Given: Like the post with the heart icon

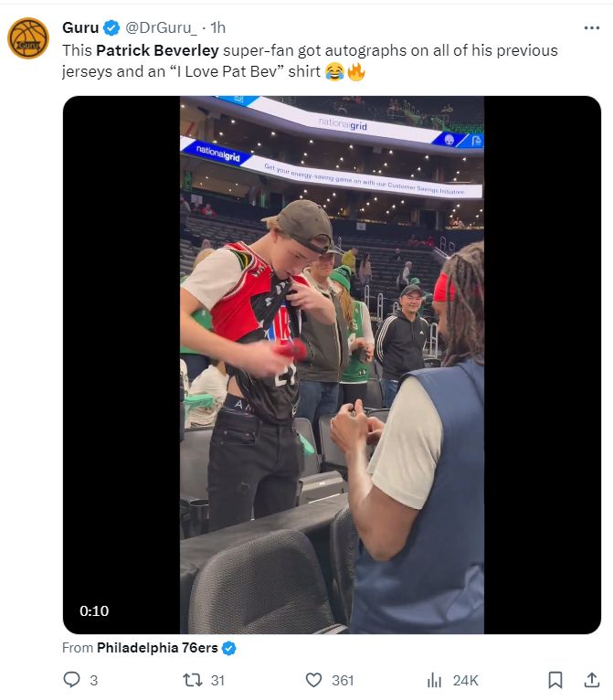Looking at the screenshot, I should tap(313, 680).
